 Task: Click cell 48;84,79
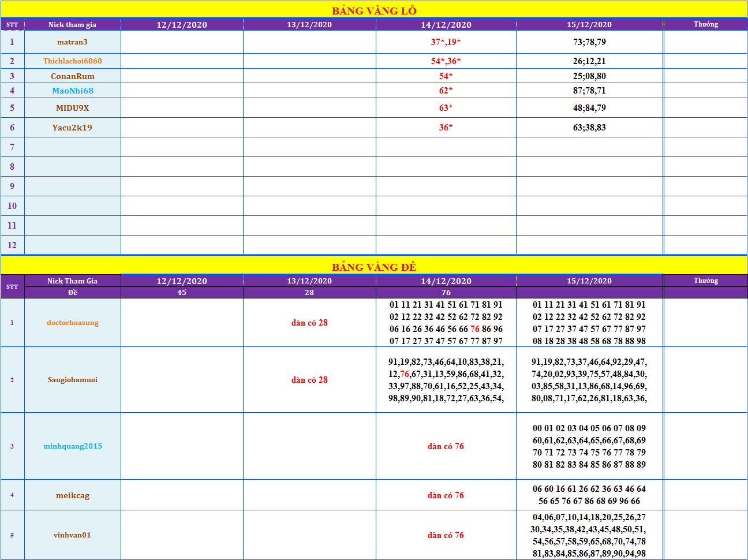[x=589, y=108]
